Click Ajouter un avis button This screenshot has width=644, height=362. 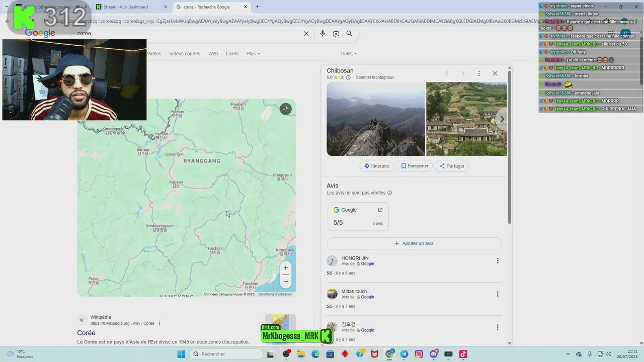coord(414,243)
